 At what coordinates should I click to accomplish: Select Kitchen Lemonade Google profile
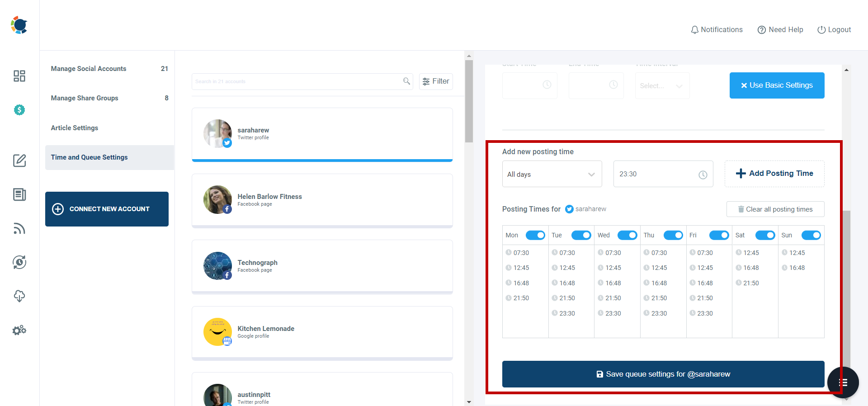(x=322, y=333)
